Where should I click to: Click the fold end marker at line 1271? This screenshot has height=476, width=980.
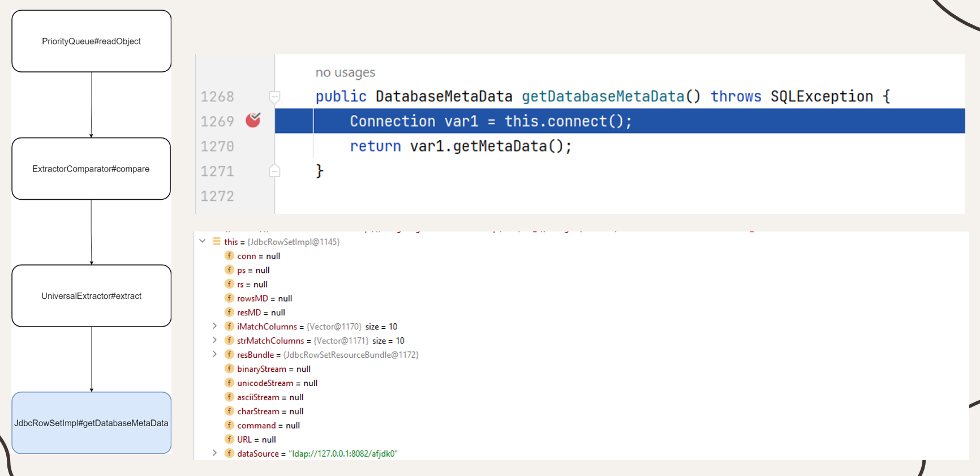point(274,170)
